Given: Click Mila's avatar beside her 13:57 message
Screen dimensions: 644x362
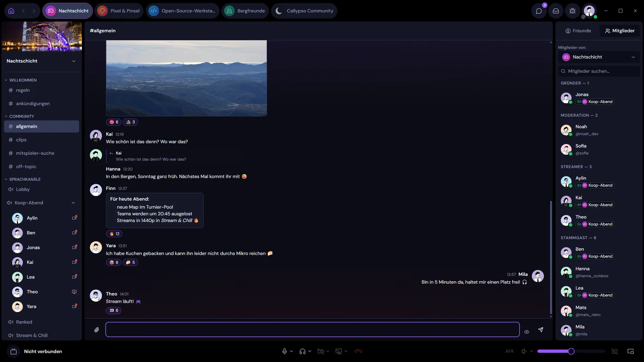Looking at the screenshot, I should pos(538,276).
